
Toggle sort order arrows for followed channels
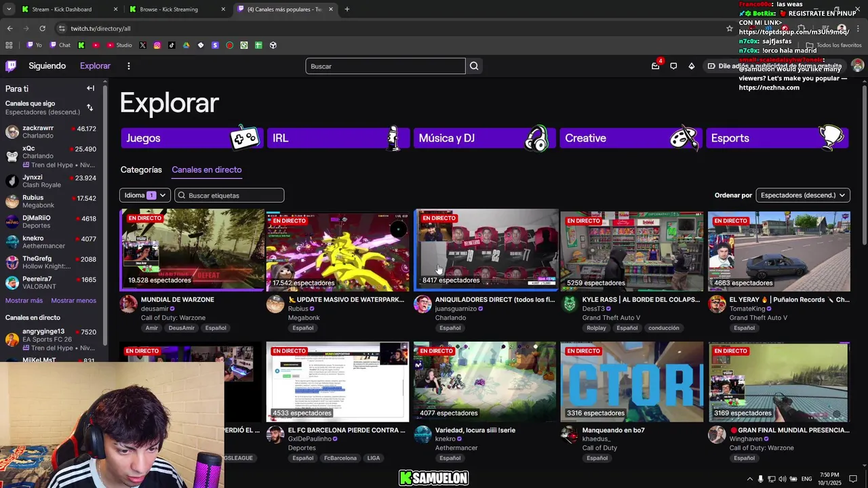[90, 108]
